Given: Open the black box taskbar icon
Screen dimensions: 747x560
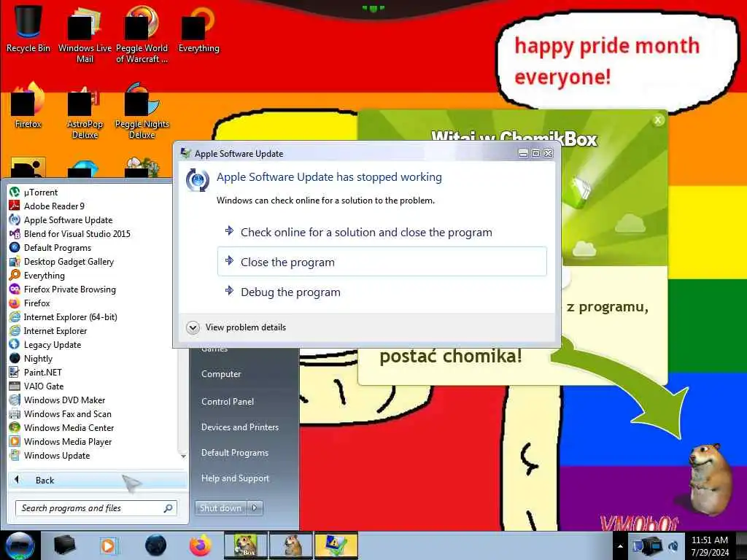Looking at the screenshot, I should pyautogui.click(x=65, y=545).
